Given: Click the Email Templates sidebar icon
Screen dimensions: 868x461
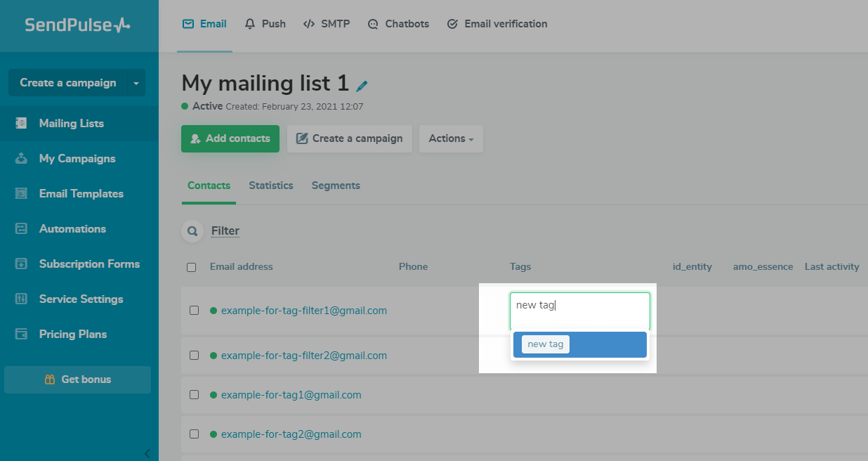Looking at the screenshot, I should tap(22, 194).
